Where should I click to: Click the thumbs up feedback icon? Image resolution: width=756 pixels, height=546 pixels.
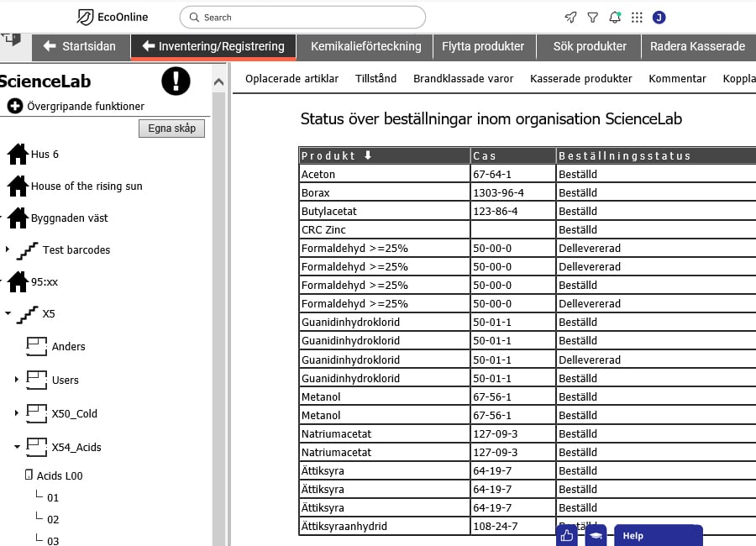[567, 535]
